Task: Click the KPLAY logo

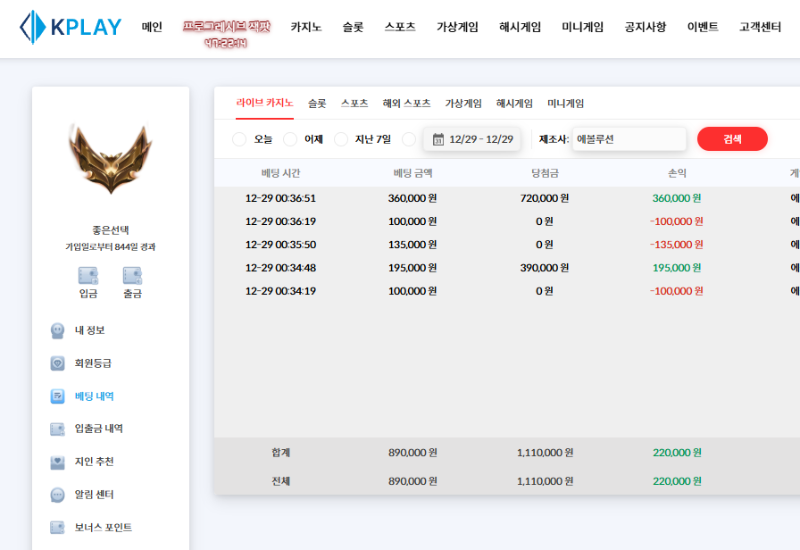Action: 70,27
